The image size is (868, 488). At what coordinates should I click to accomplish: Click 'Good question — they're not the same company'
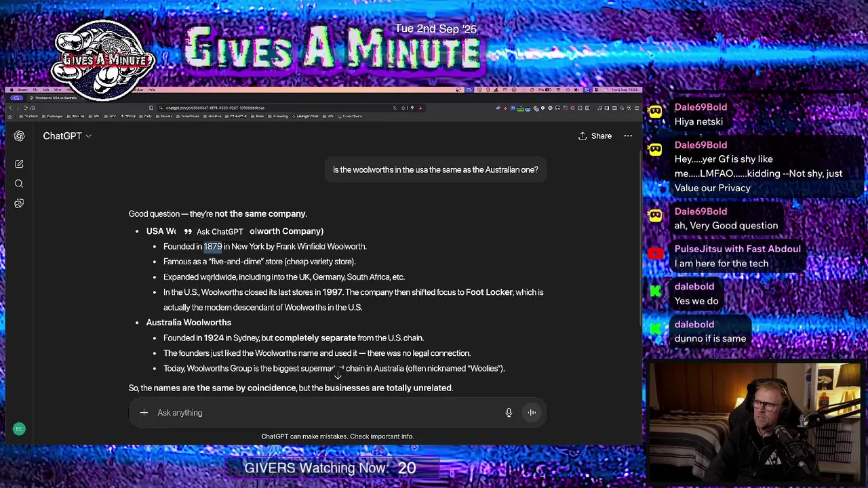tap(218, 213)
